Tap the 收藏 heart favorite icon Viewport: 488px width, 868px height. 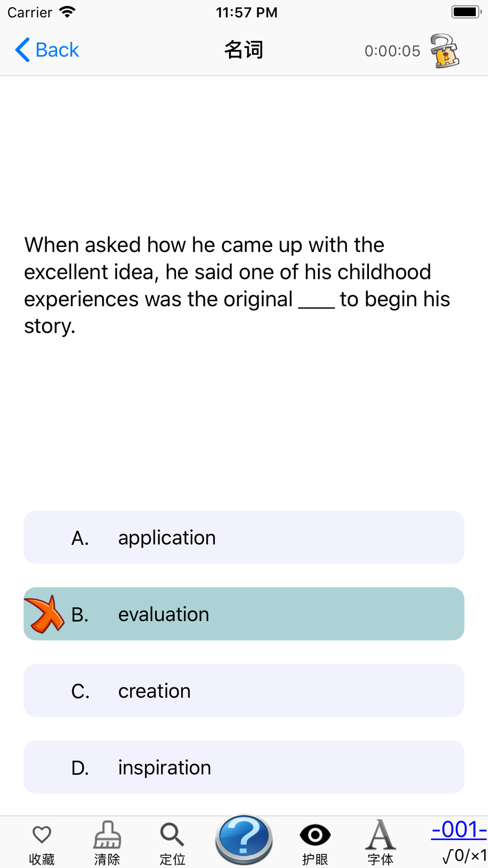(x=42, y=835)
